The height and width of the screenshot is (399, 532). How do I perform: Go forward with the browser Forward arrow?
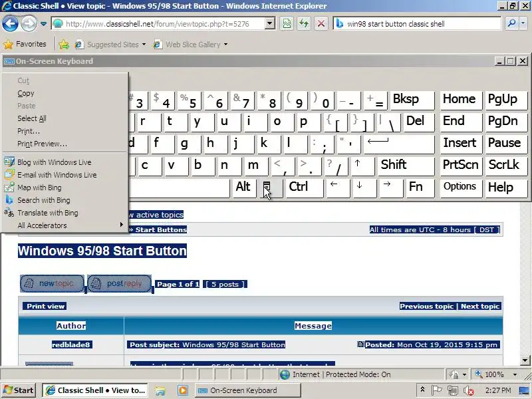tap(29, 24)
